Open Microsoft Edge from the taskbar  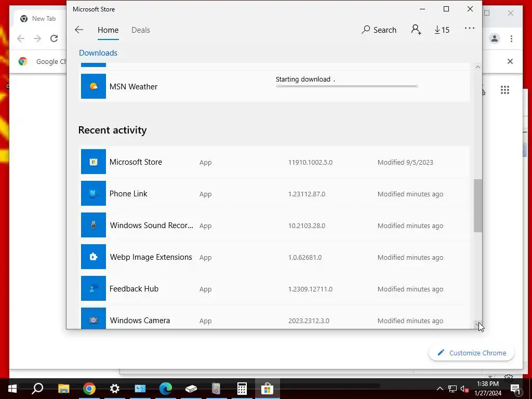point(166,389)
